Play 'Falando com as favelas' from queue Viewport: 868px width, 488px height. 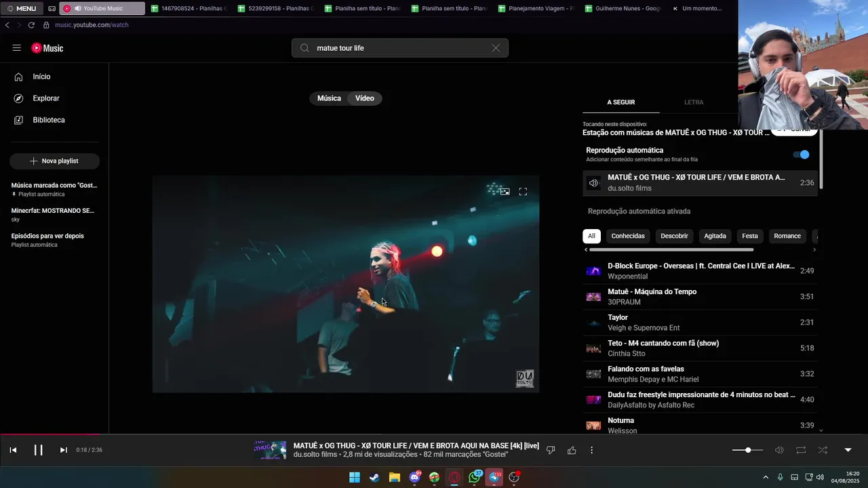pos(700,374)
